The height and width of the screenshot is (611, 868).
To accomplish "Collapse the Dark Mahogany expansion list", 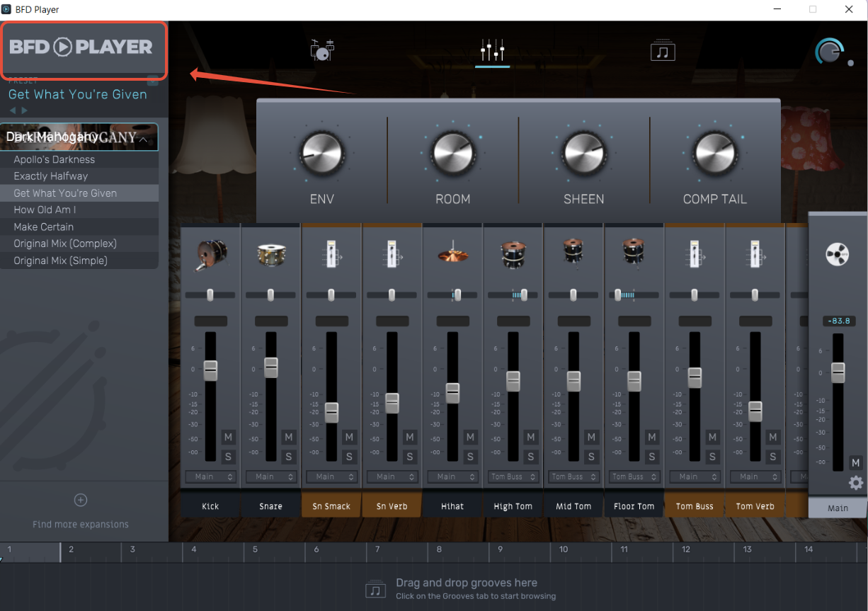I will tap(144, 139).
